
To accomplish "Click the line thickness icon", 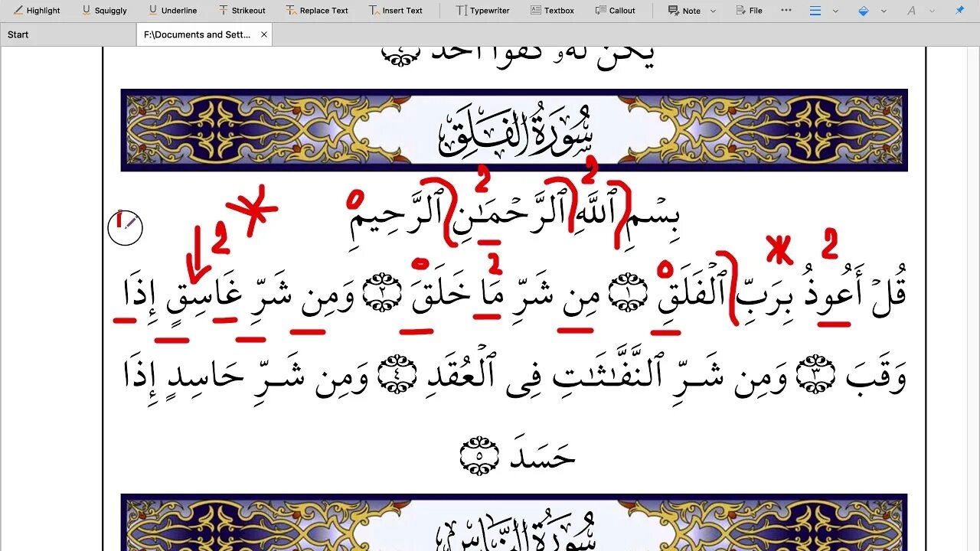I will (x=815, y=11).
